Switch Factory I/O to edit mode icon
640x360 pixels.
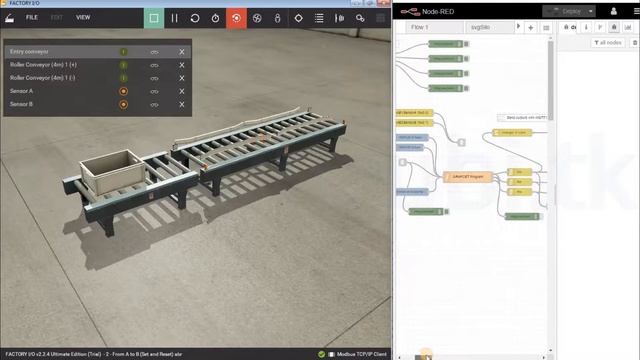click(x=9, y=18)
